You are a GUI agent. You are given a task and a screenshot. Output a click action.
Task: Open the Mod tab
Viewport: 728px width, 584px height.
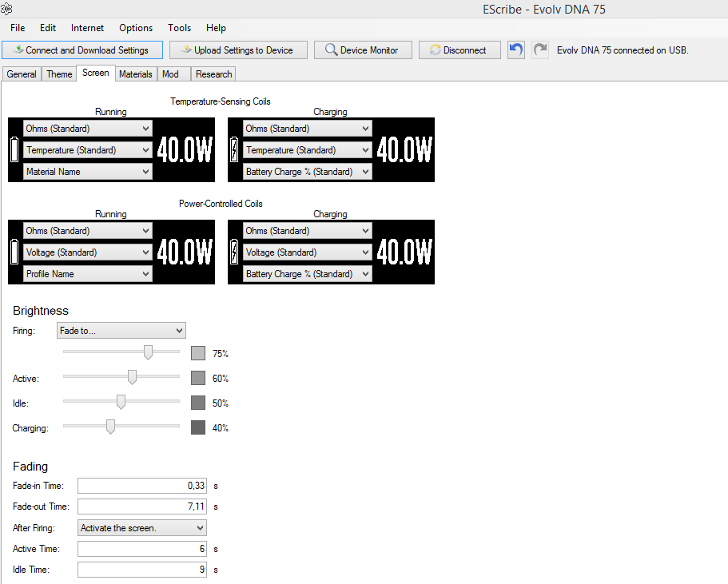[x=174, y=74]
